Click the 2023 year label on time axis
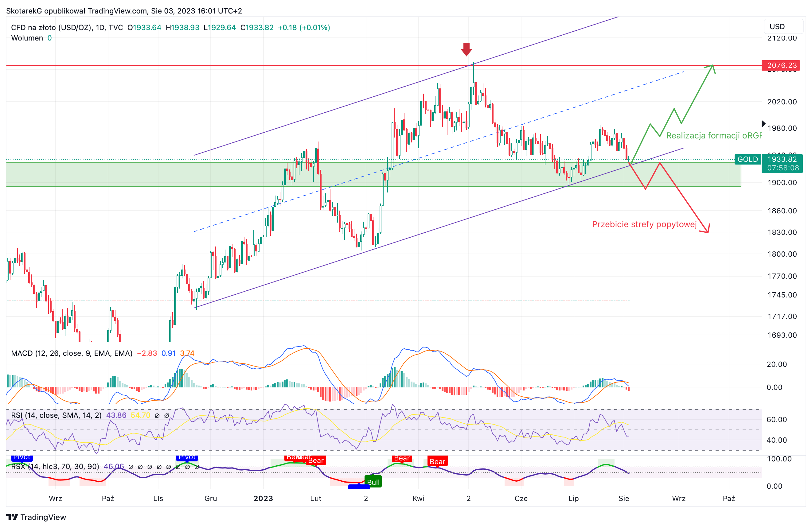The image size is (812, 528). pyautogui.click(x=263, y=498)
